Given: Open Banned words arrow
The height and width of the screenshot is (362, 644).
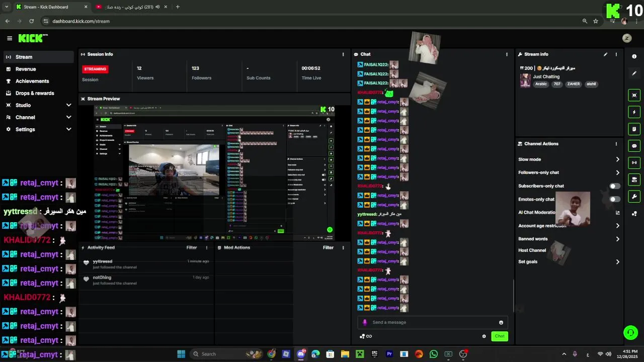Looking at the screenshot, I should [618, 239].
